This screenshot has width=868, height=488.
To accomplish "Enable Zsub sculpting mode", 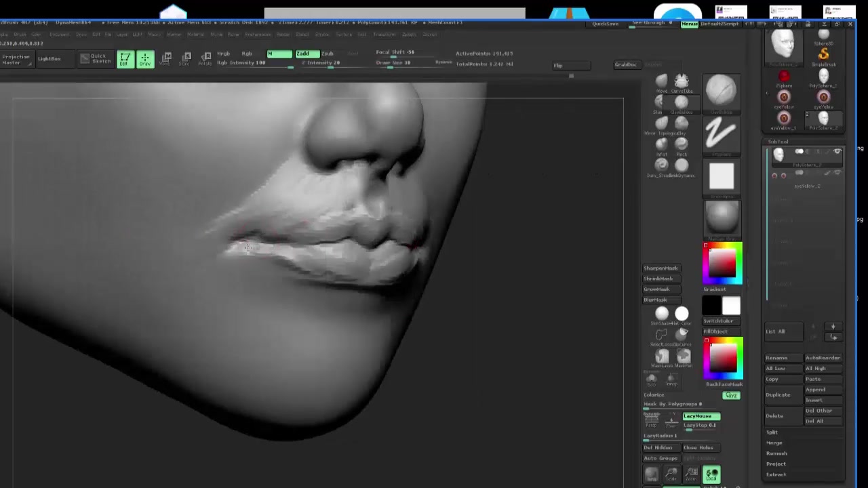I will point(328,53).
